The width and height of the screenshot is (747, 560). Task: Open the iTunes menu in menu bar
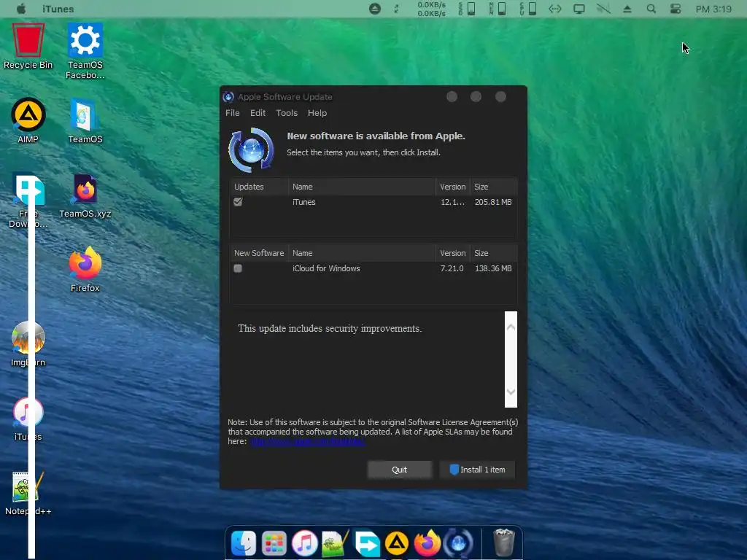(x=58, y=9)
